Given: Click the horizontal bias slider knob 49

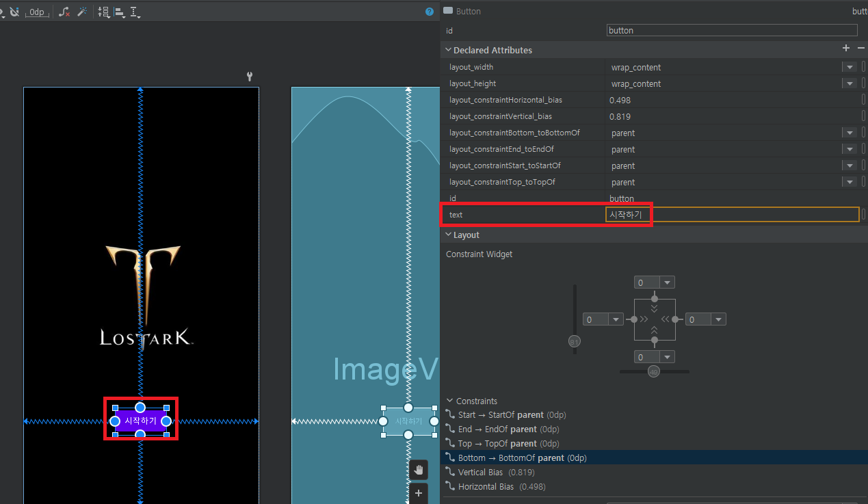Looking at the screenshot, I should pos(654,371).
